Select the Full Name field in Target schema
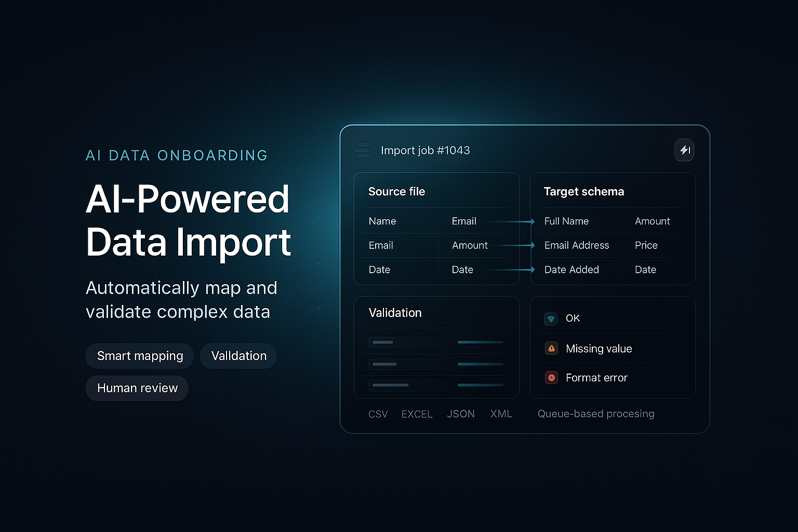Screen dimensions: 798x532 click(566, 221)
